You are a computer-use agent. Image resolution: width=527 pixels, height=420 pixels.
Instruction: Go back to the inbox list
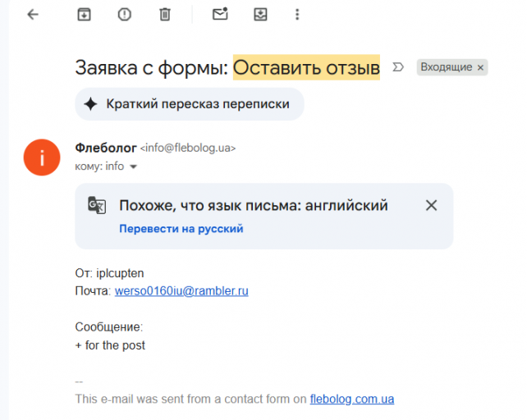pyautogui.click(x=33, y=15)
